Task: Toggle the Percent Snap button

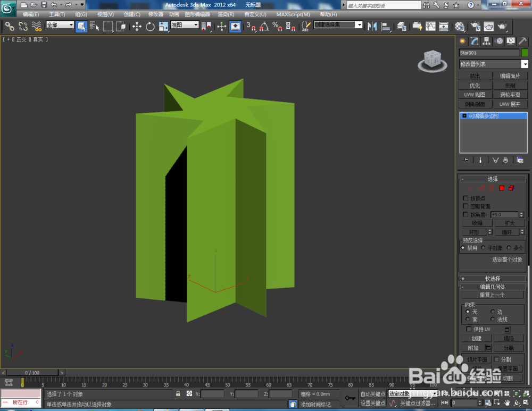Action: [277, 26]
